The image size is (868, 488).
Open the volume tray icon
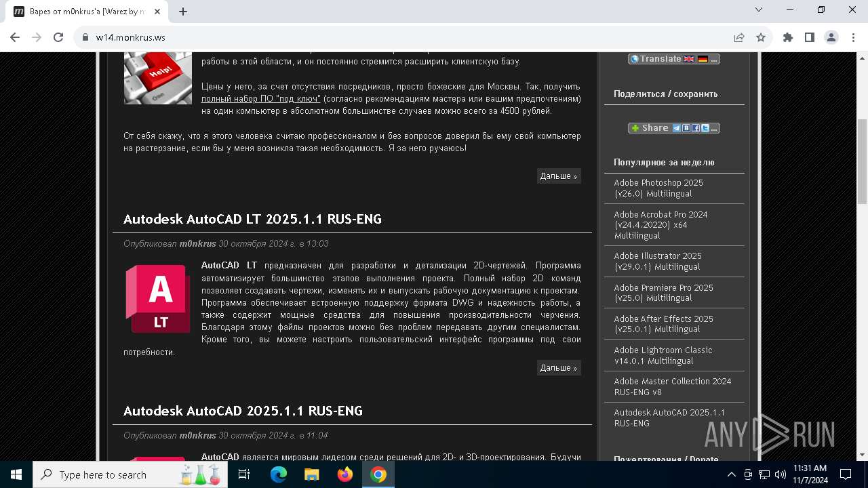pos(781,474)
